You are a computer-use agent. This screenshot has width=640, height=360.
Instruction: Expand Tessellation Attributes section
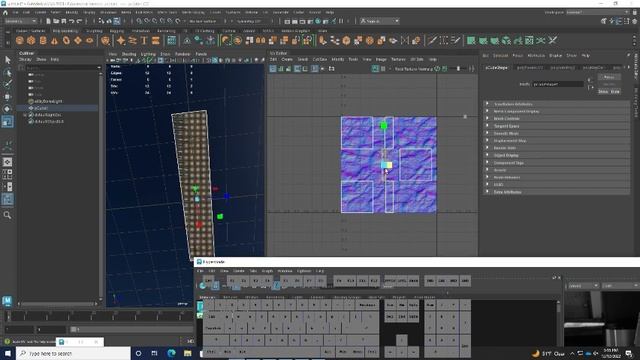(556, 104)
